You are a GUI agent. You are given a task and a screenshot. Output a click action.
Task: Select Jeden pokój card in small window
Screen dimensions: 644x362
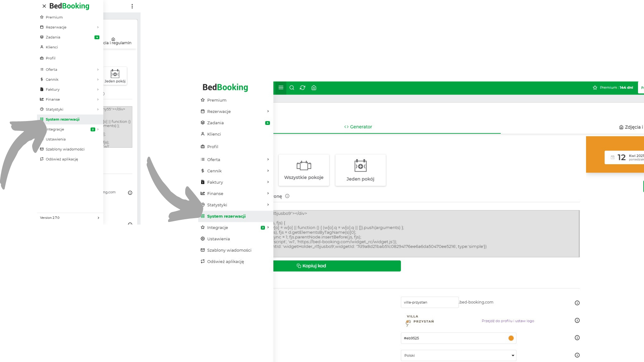(x=115, y=76)
